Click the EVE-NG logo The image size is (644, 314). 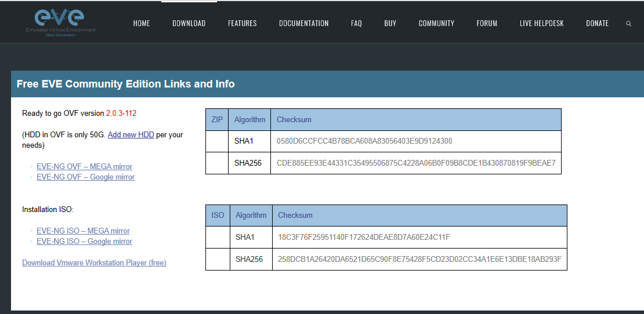click(60, 23)
